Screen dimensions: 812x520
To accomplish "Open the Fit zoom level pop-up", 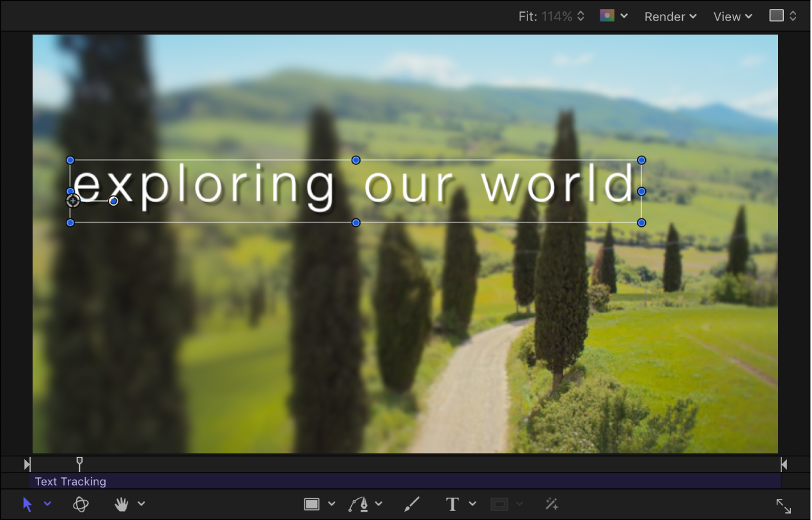I will [551, 17].
